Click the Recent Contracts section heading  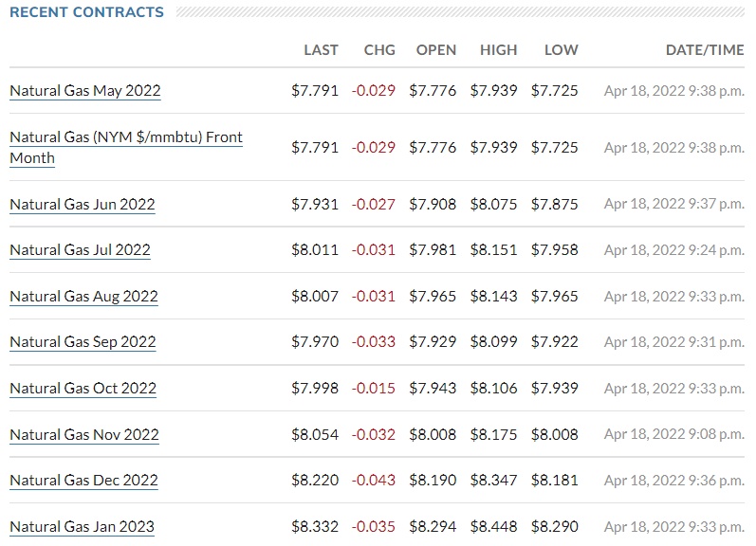tap(86, 12)
